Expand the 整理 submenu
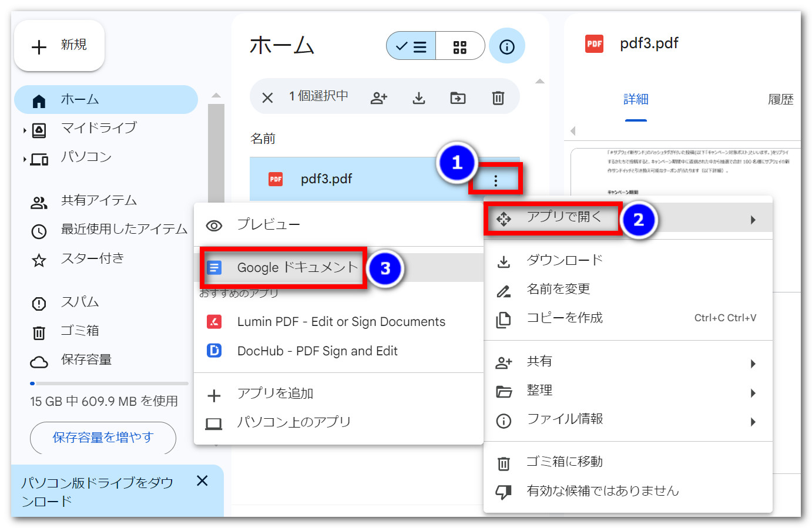 [628, 390]
